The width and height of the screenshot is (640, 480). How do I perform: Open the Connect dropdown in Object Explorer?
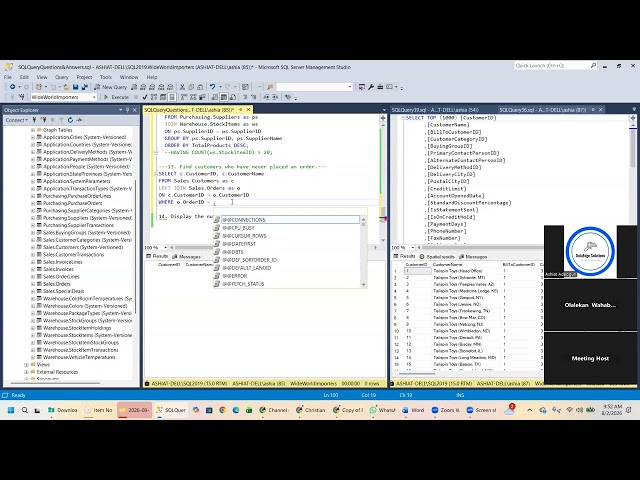17,120
